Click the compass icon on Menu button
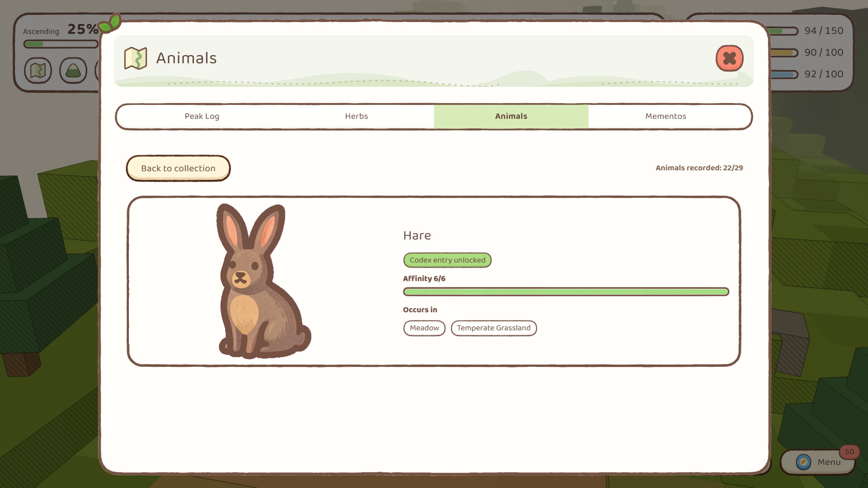The height and width of the screenshot is (488, 868). pyautogui.click(x=803, y=462)
